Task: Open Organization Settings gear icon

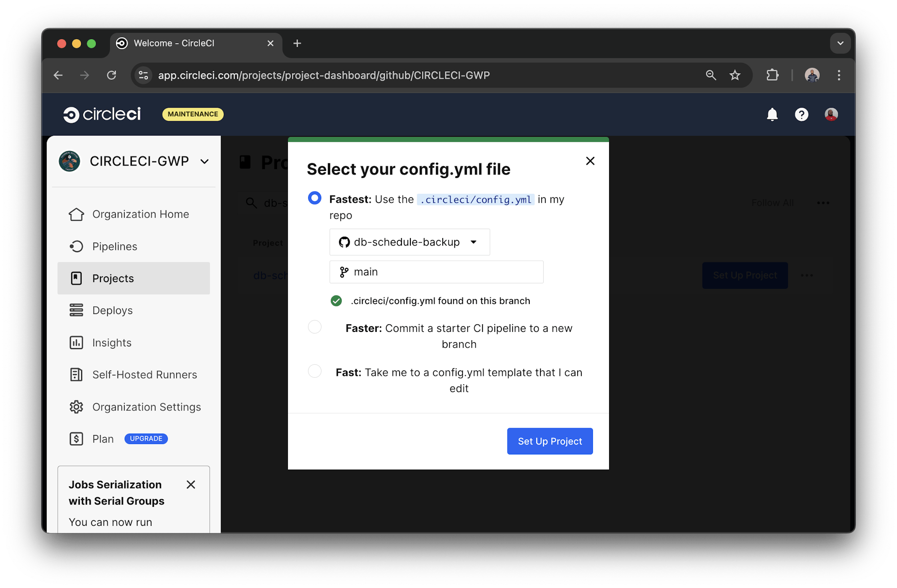Action: [x=76, y=407]
